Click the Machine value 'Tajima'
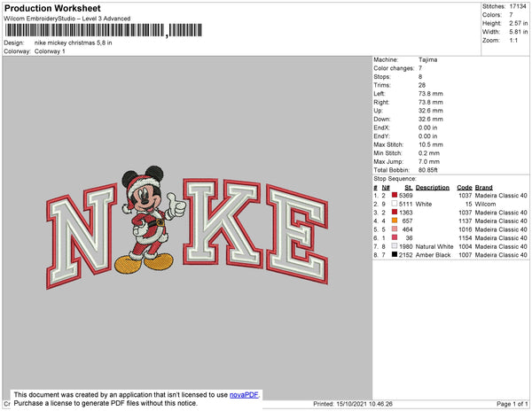The width and height of the screenshot is (532, 411). click(427, 59)
